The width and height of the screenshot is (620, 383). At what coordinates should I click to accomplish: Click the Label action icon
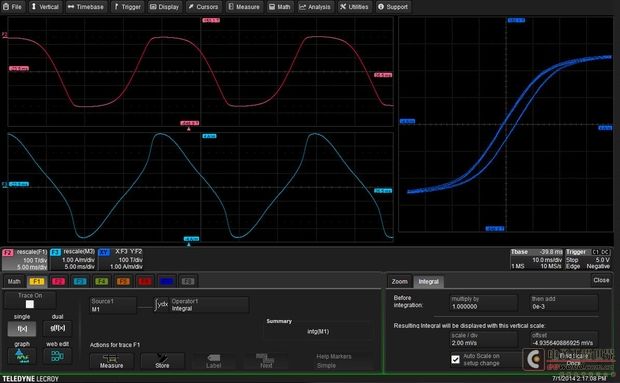click(x=214, y=361)
